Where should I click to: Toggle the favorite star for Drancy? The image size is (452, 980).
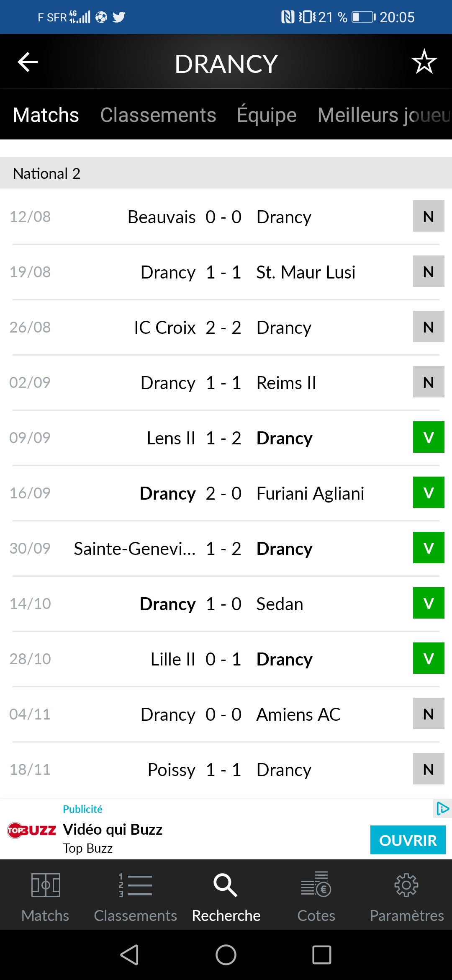(424, 62)
